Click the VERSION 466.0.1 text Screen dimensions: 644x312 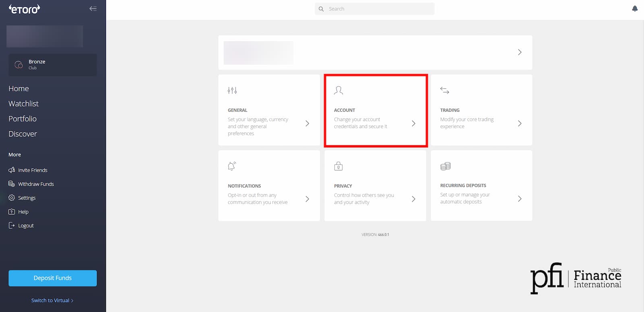tap(375, 234)
